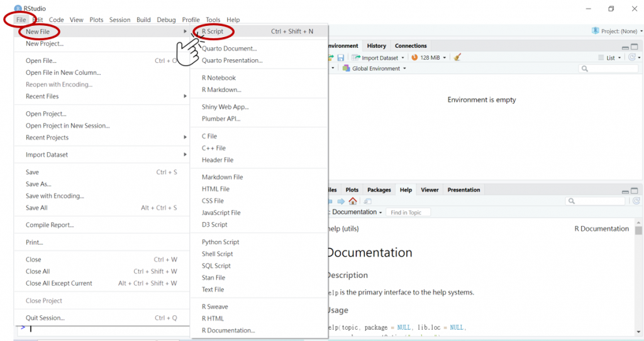Switch to the Viewer tab
This screenshot has height=341, width=644.
click(x=430, y=190)
